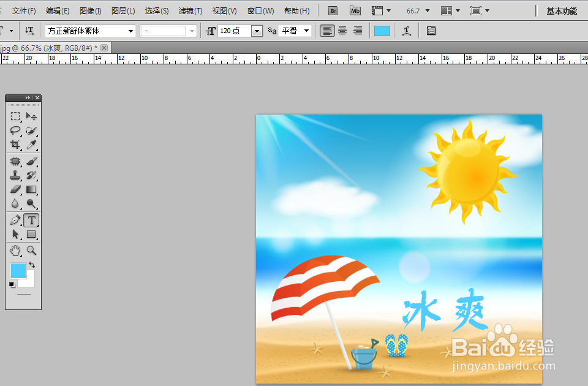Screen dimensions: 588x386
Task: Select the Move tool
Action: 32,116
